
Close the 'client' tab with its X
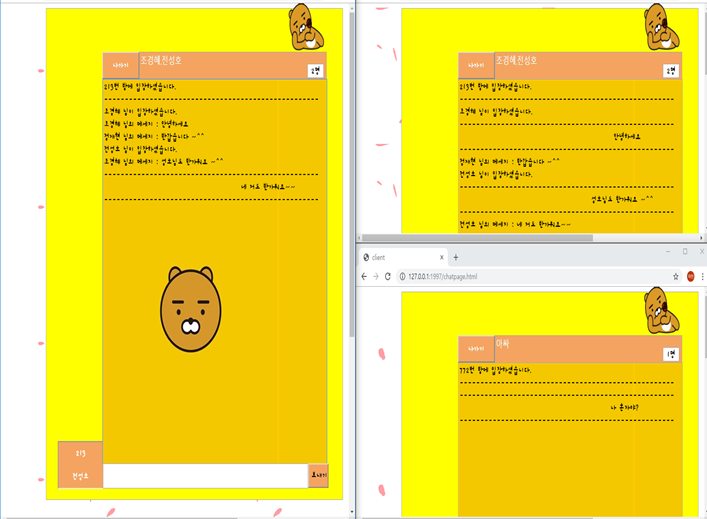click(441, 257)
